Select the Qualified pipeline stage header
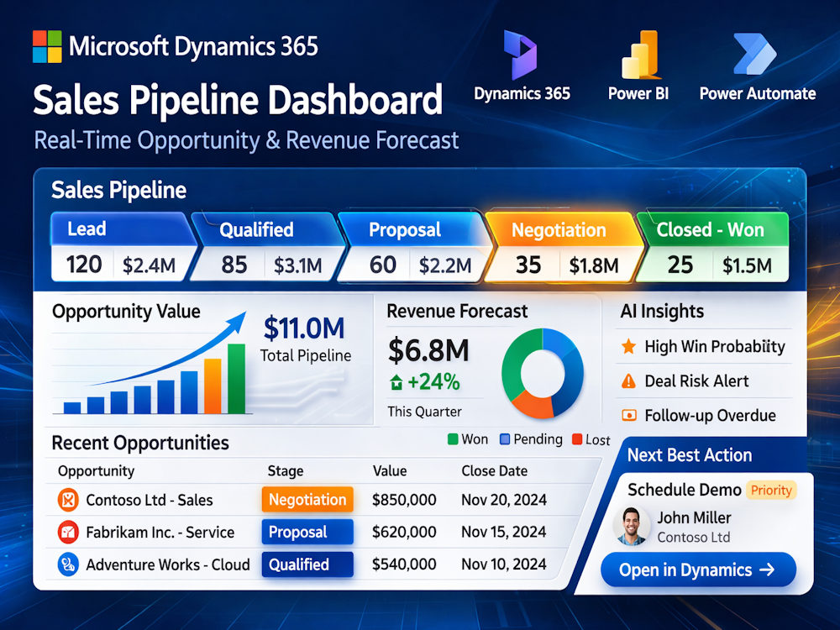The width and height of the screenshot is (840, 630). coord(268,229)
